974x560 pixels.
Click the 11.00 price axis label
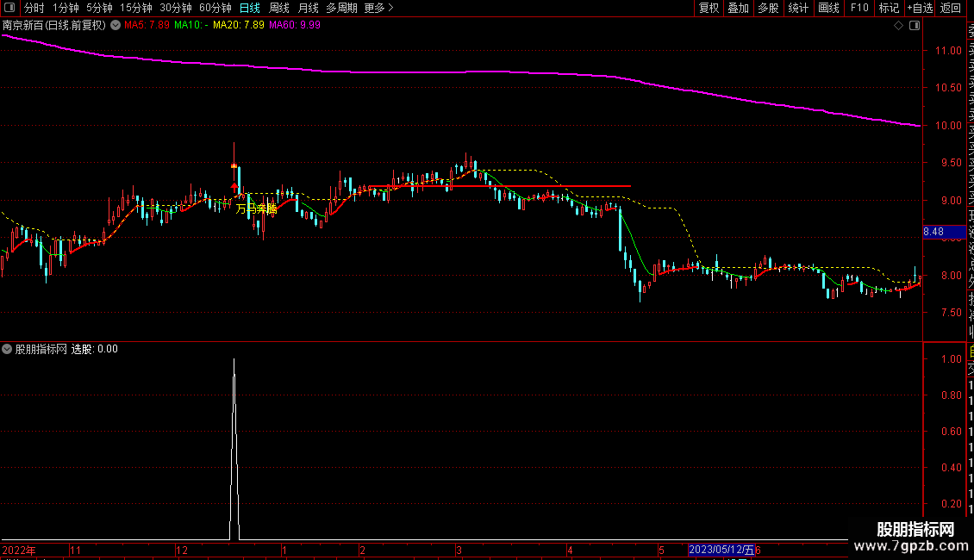tap(948, 50)
